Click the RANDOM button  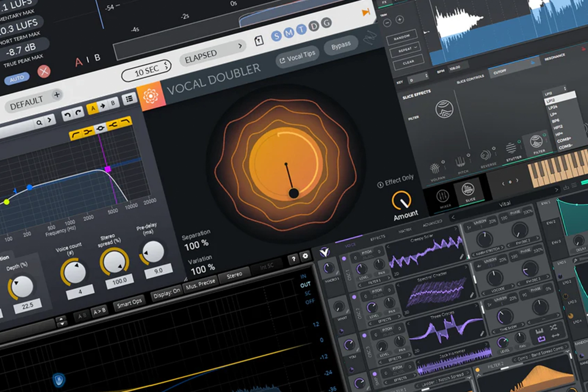pos(401,37)
